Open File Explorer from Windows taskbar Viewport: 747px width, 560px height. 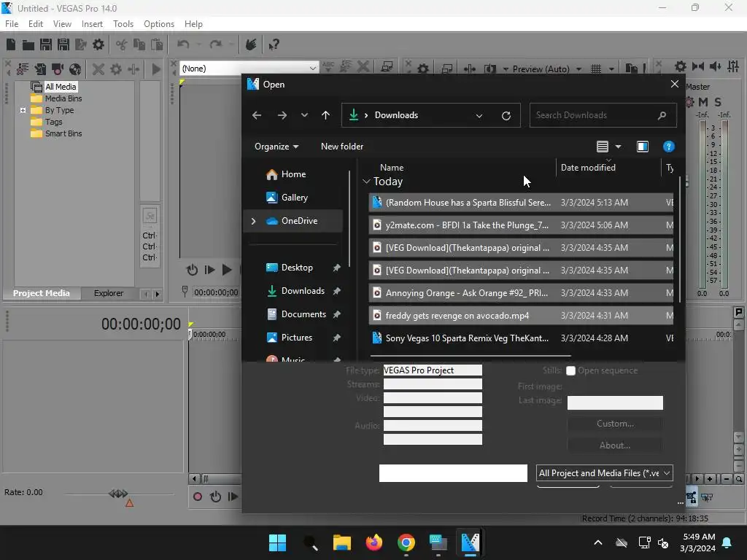point(341,542)
